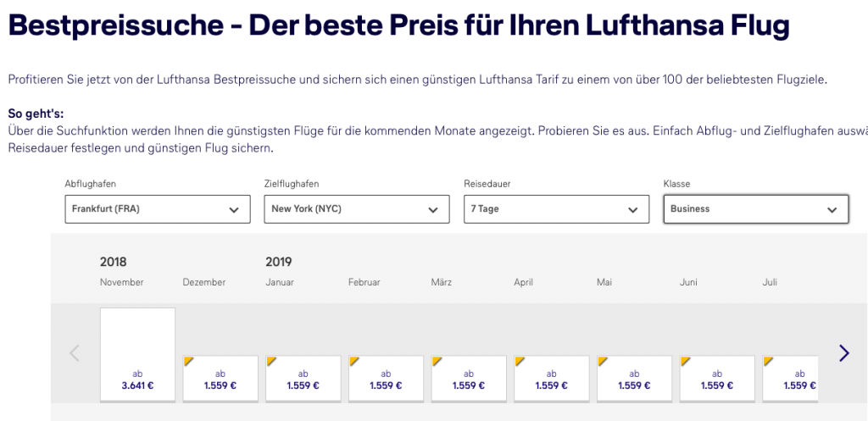Open the Abflughafen dropdown showing Frankfurt (FRA)

pos(158,209)
